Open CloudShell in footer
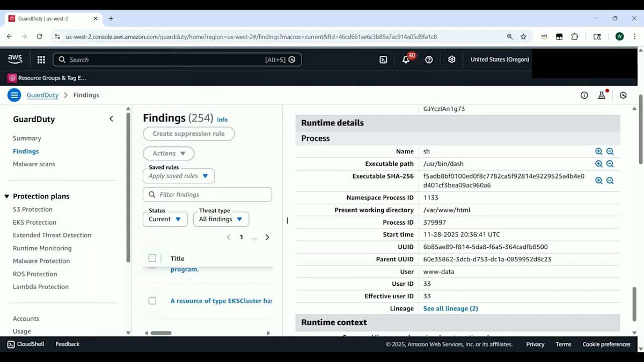The image size is (644, 362). 25,344
